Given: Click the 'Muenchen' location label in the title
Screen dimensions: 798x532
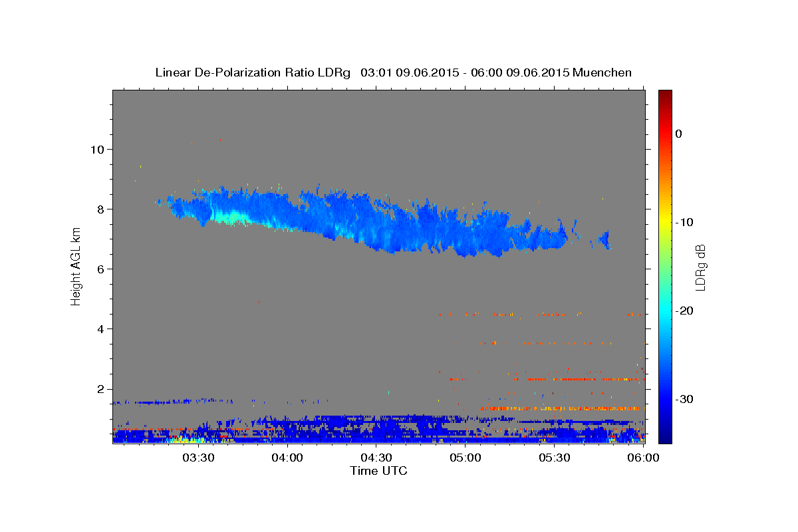Looking at the screenshot, I should click(x=602, y=72).
